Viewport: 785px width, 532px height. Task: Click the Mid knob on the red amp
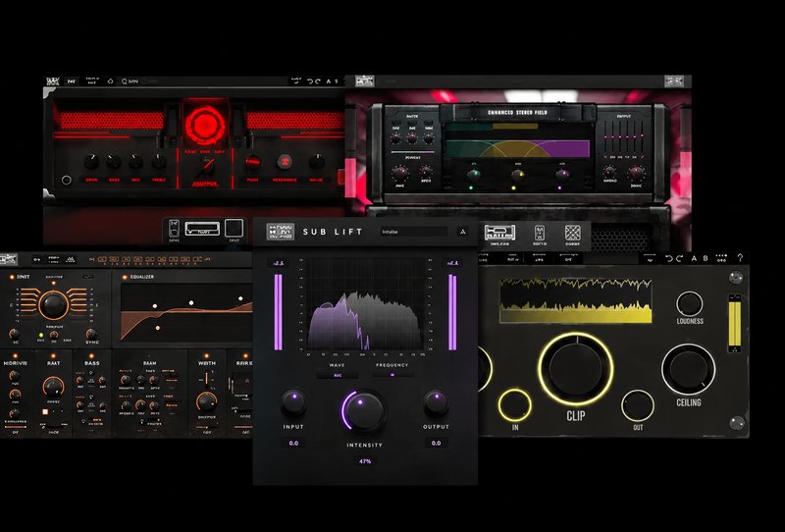coord(136,161)
